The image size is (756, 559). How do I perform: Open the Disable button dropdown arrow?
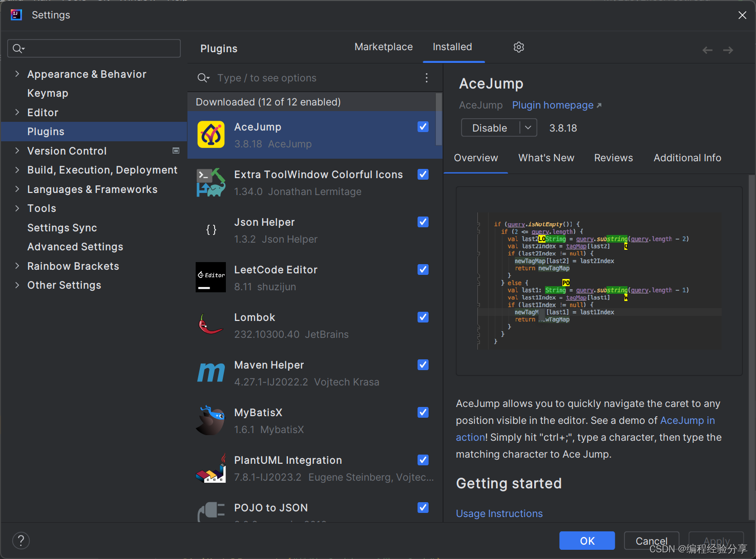(528, 127)
